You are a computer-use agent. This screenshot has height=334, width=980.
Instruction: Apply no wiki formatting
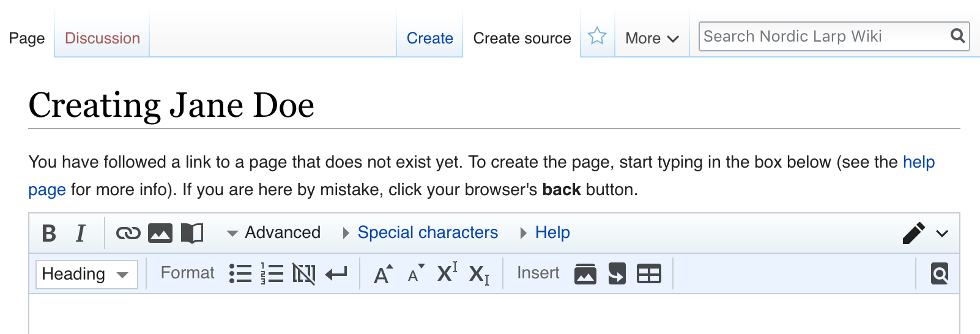tap(303, 273)
